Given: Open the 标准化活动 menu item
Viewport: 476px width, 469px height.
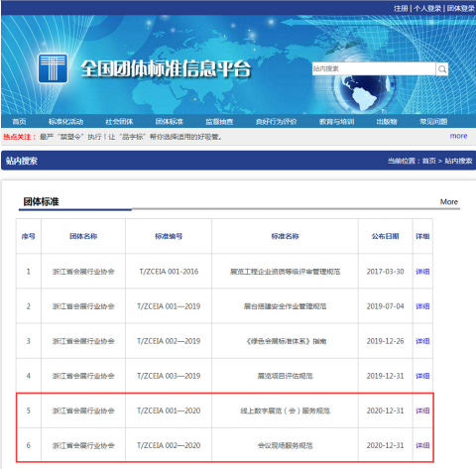Looking at the screenshot, I should 65,122.
